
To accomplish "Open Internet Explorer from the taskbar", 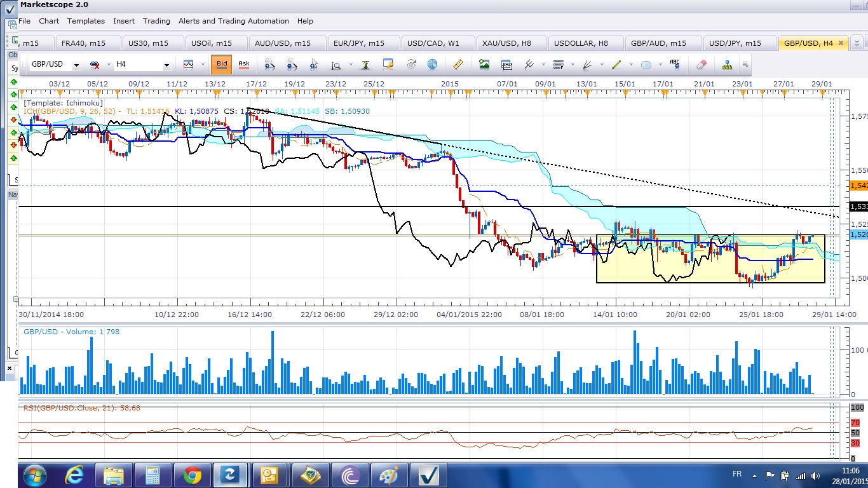I will click(74, 475).
